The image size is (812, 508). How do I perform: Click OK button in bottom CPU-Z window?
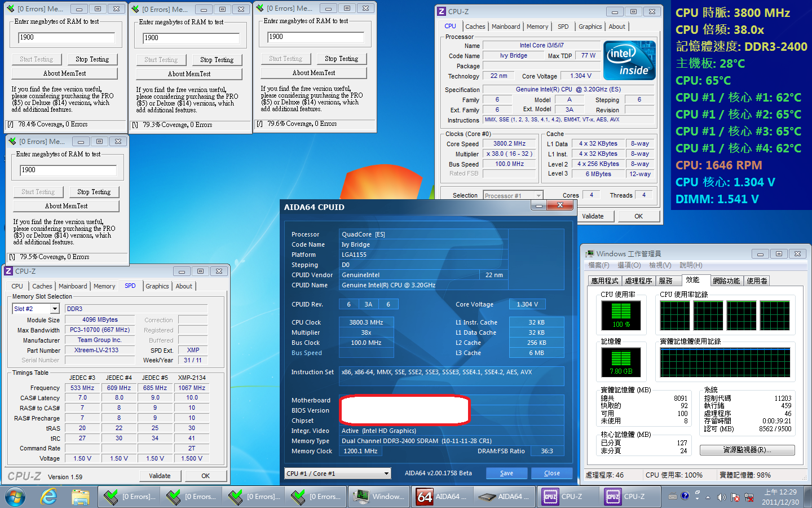tap(206, 476)
